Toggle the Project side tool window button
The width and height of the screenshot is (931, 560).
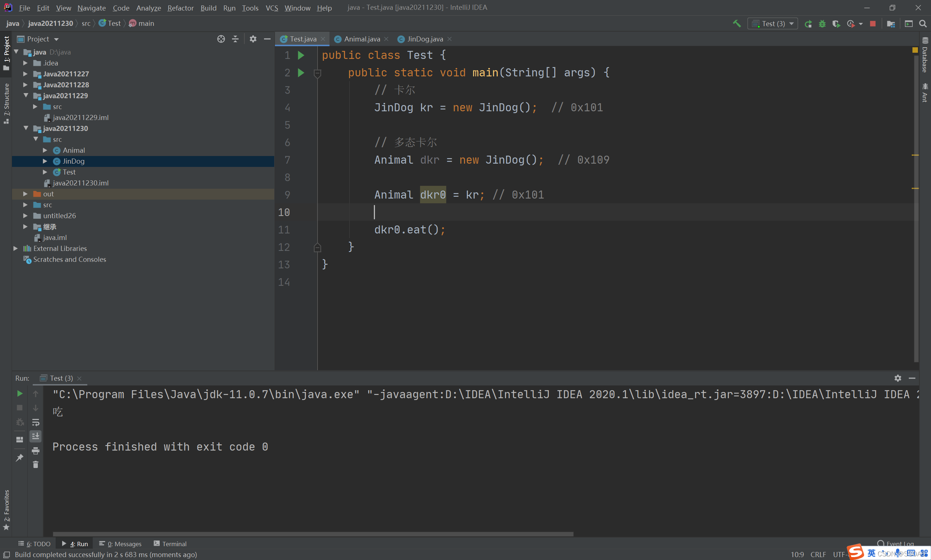[x=6, y=53]
